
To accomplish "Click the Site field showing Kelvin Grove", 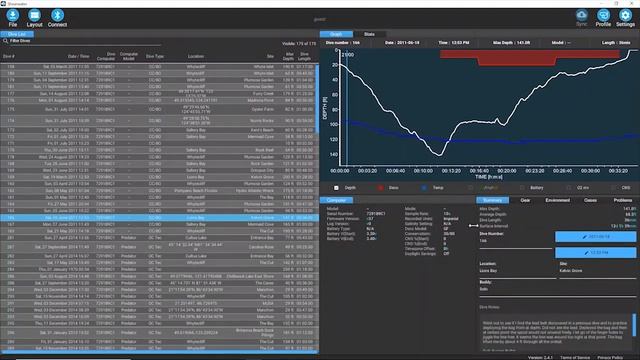I will tap(598, 271).
